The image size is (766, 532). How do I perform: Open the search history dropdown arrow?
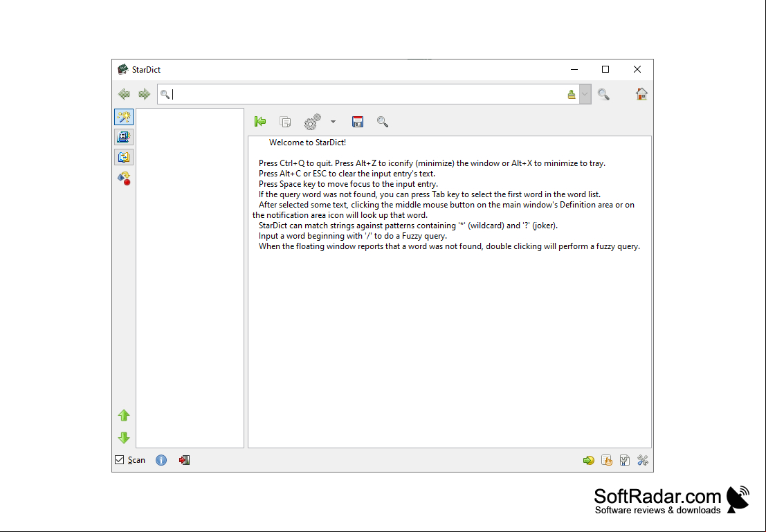click(585, 94)
